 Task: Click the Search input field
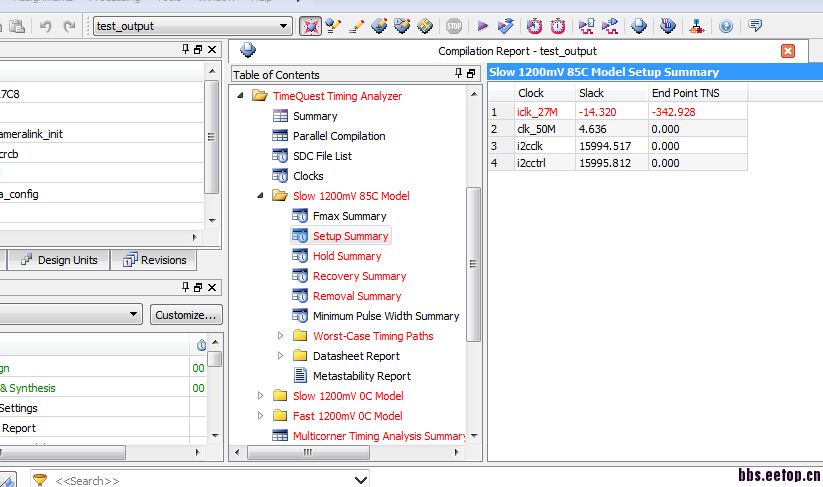[200, 480]
